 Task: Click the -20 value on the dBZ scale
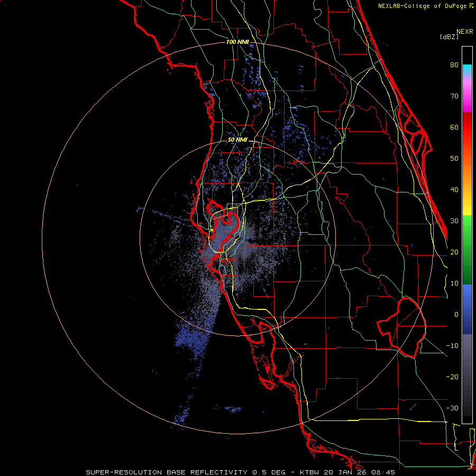coord(452,377)
